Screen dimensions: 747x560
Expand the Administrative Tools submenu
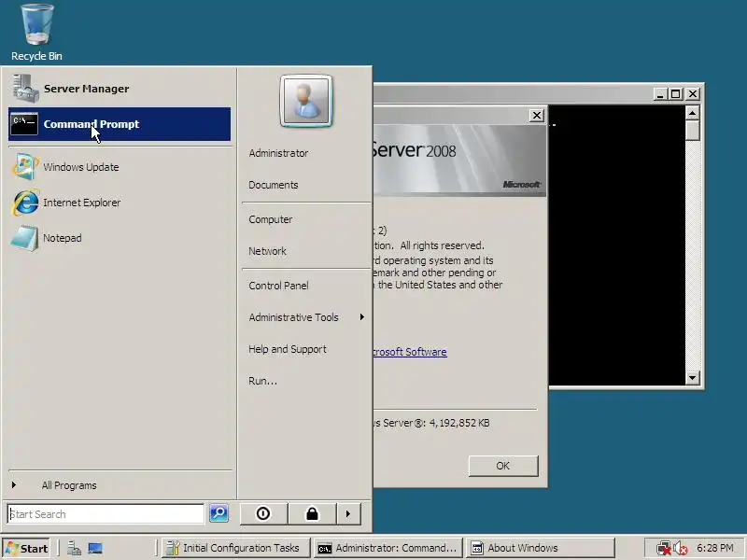(x=306, y=317)
